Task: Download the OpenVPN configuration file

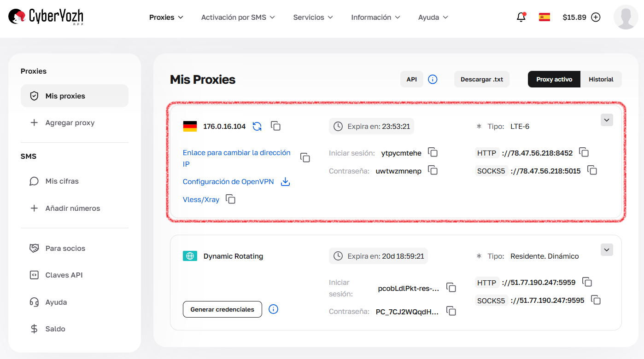Action: (285, 181)
